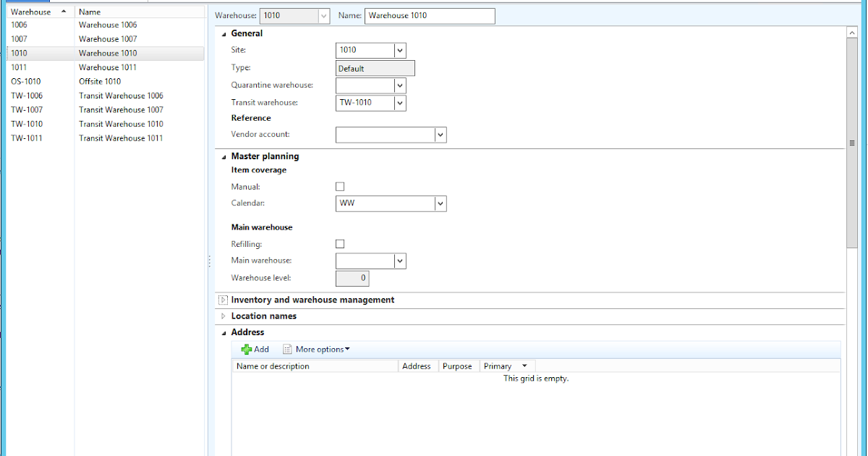Collapse the Address section

222,332
